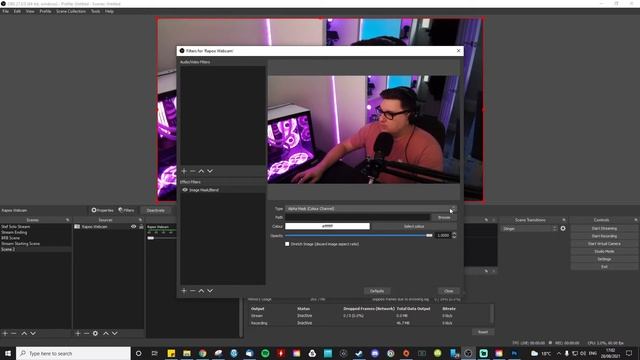Click the Opacity slider track

click(x=358, y=236)
